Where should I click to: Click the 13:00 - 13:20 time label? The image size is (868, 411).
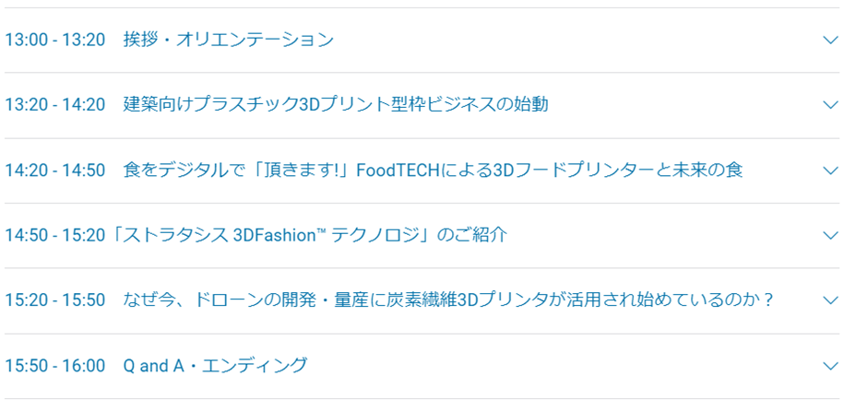tap(54, 40)
